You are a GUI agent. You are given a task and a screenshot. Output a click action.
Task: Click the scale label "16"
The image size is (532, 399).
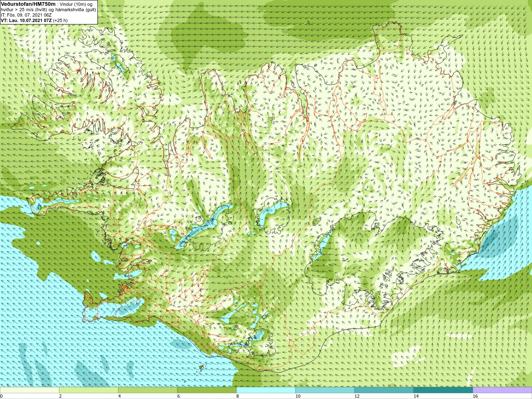click(475, 396)
